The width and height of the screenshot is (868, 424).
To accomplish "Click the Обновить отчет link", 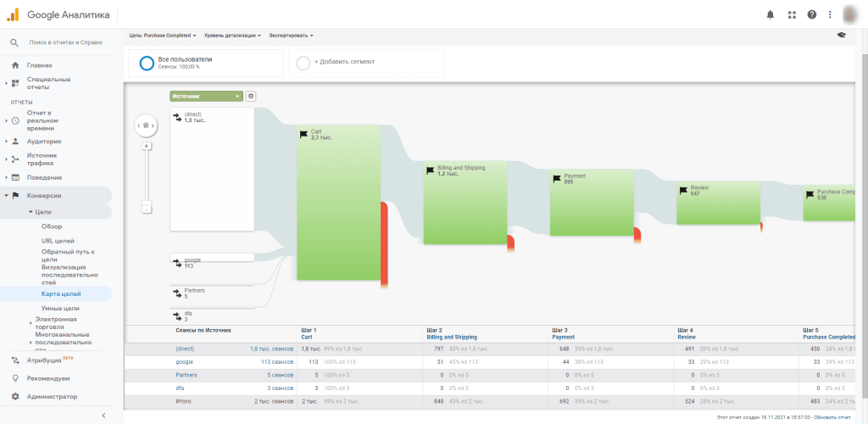I will pyautogui.click(x=837, y=418).
